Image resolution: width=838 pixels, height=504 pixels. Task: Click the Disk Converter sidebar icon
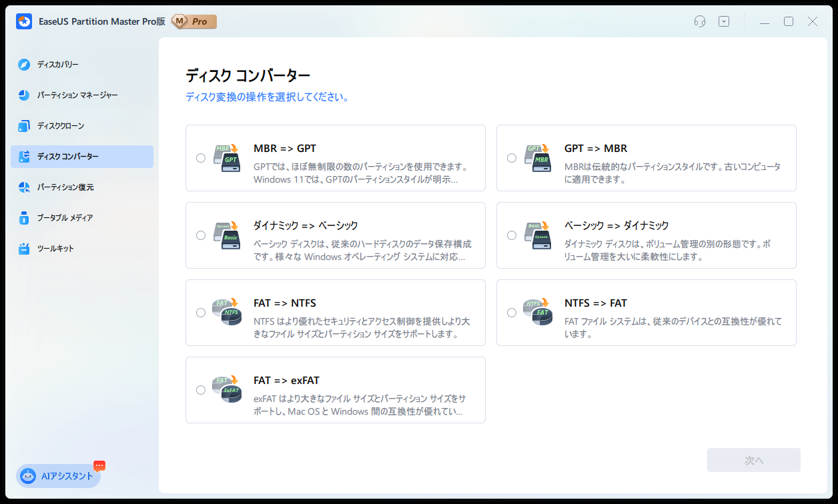point(25,157)
